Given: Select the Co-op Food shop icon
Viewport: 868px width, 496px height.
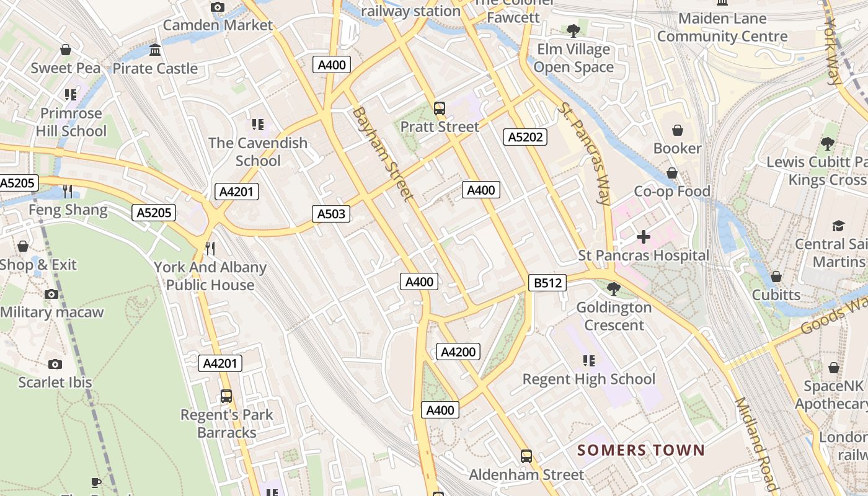Looking at the screenshot, I should 672,173.
